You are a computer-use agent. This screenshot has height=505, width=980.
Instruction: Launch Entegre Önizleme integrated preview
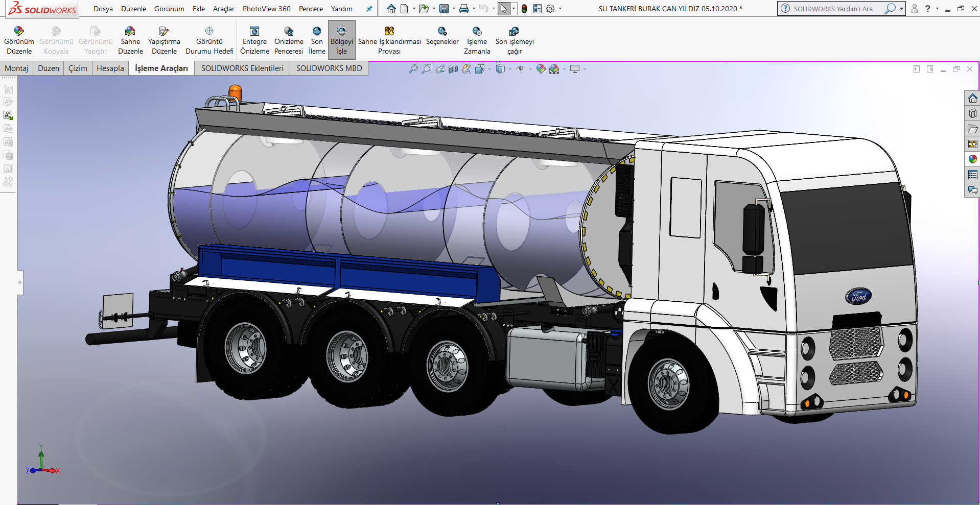point(254,40)
